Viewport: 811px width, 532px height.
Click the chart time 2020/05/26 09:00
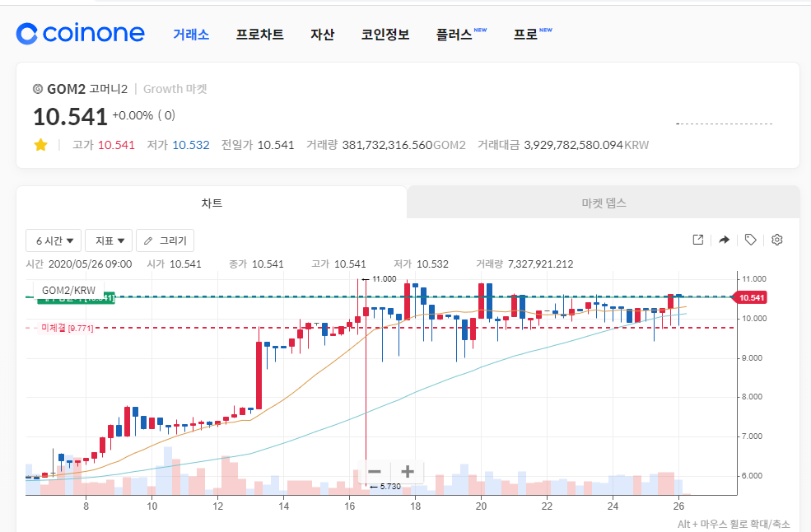click(x=90, y=264)
